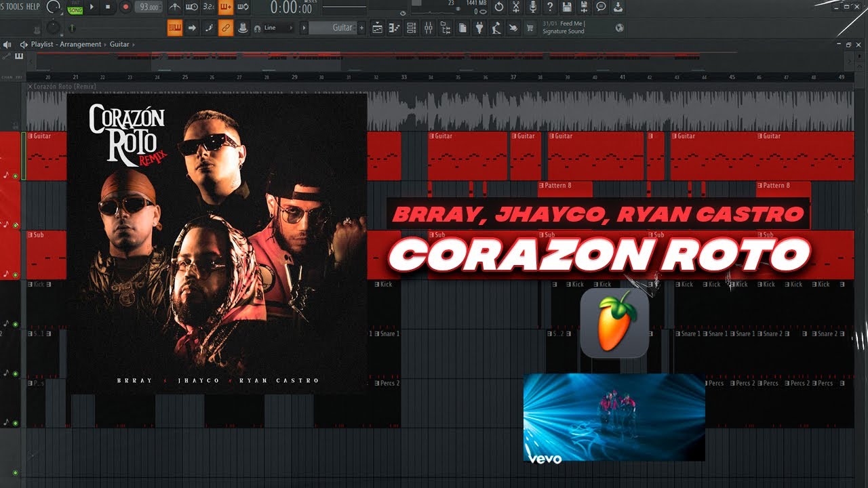Click the project files pages icon
This screenshot has height=488, width=868.
[x=462, y=28]
